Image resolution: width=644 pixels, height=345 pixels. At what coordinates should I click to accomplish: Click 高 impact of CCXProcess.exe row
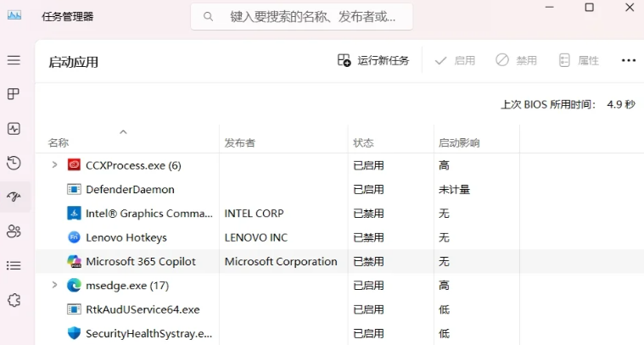tap(444, 165)
